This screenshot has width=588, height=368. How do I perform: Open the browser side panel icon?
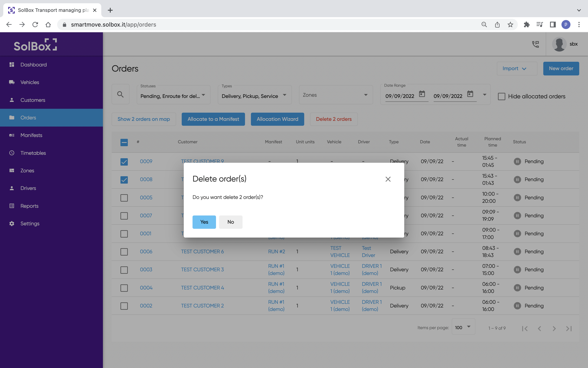point(553,25)
